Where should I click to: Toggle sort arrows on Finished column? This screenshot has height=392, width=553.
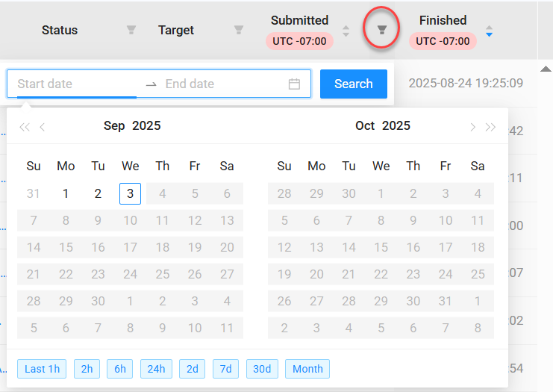[x=489, y=31]
